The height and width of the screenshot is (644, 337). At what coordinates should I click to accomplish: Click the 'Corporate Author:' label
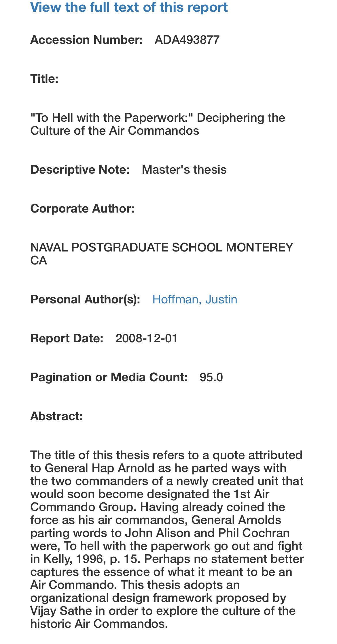82,209
